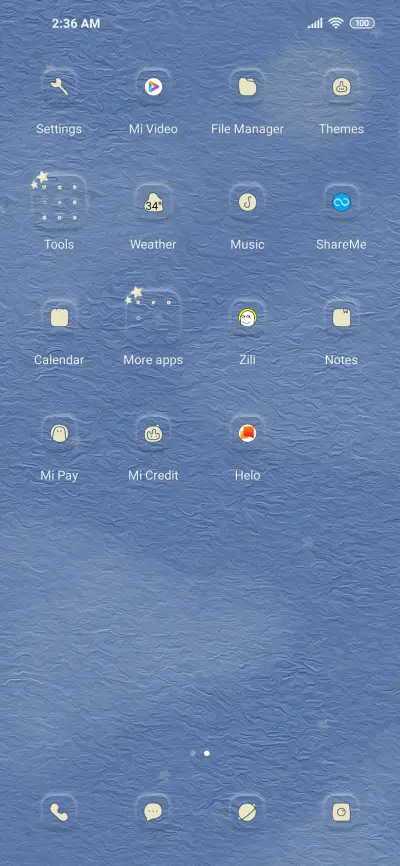Tap the battery indicator showing 100
Image resolution: width=400 pixels, height=866 pixels.
[x=362, y=23]
